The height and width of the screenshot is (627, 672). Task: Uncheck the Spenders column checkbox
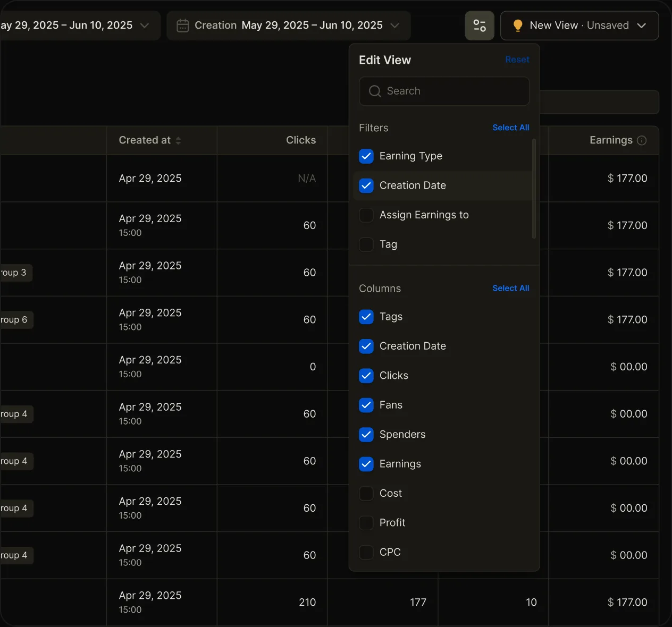coord(366,435)
